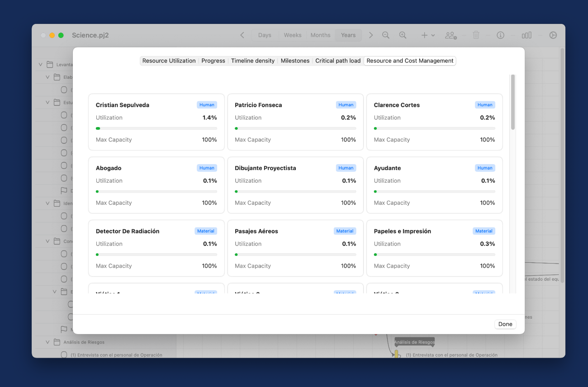This screenshot has width=588, height=387.
Task: Select Pasajes Aéreos resource name
Action: [256, 231]
